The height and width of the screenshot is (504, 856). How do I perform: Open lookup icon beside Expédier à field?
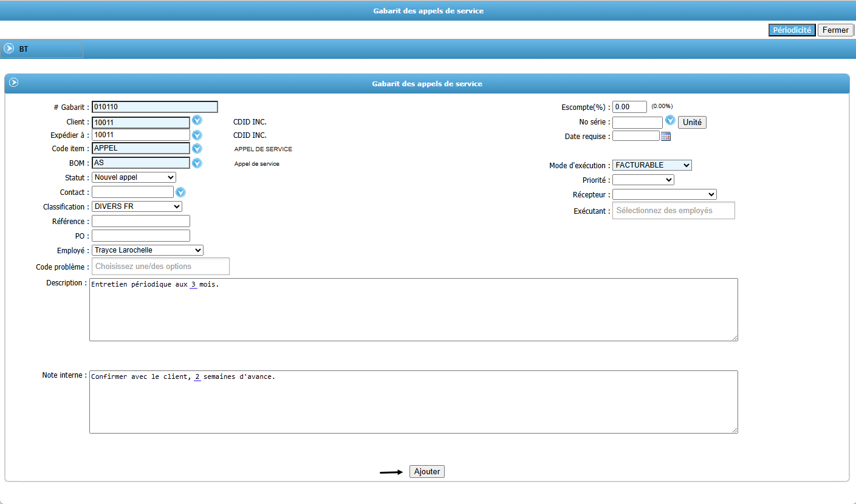pyautogui.click(x=197, y=135)
